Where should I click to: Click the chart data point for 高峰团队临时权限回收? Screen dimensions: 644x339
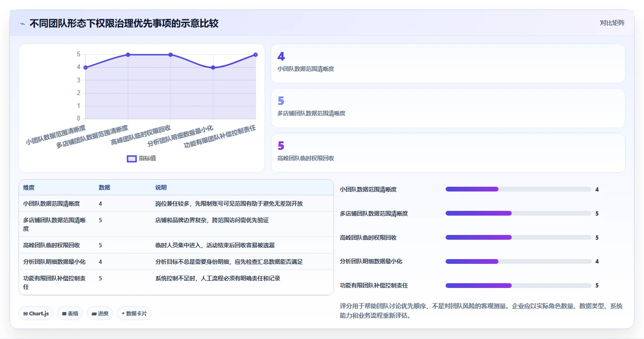pos(171,55)
